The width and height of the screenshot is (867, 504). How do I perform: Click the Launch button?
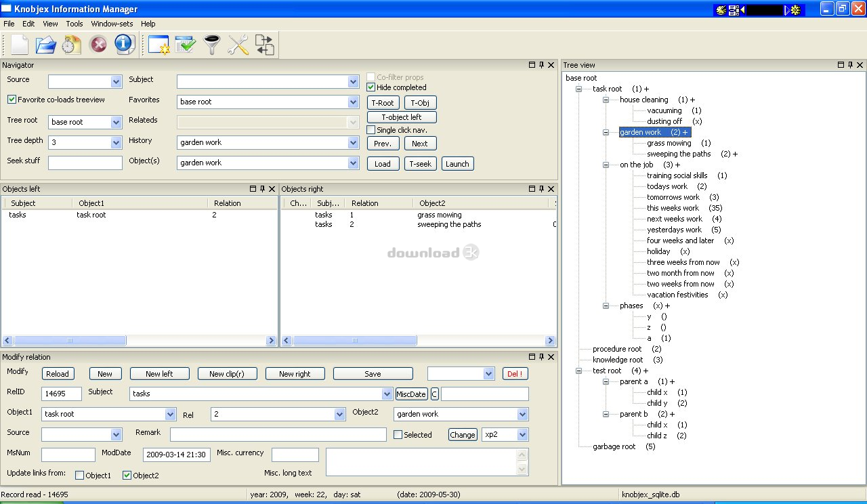pos(457,164)
